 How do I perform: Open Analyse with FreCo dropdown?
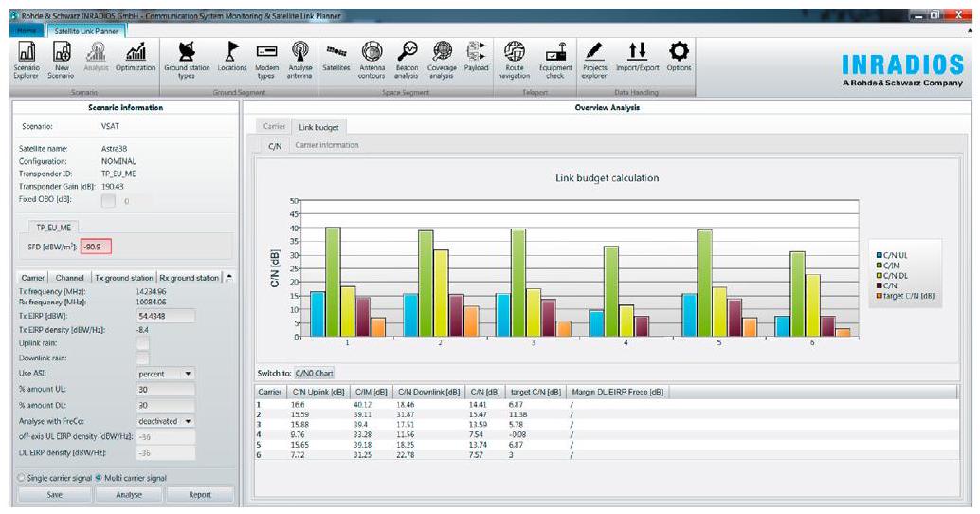pos(166,420)
